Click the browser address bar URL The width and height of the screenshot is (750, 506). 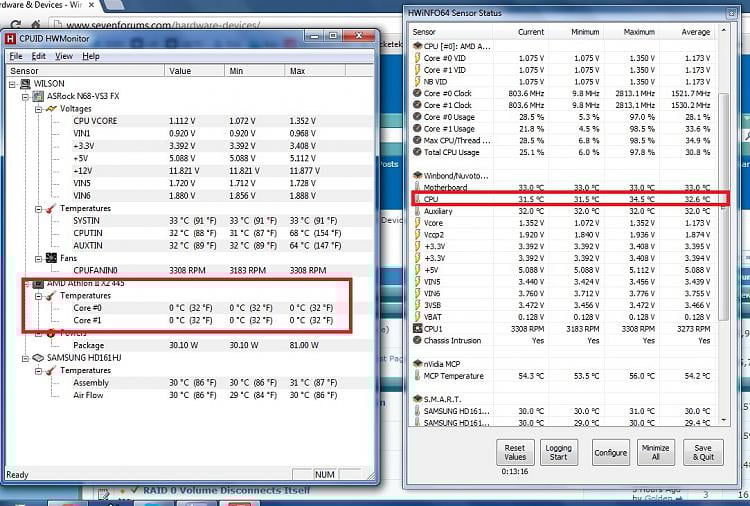(x=163, y=25)
